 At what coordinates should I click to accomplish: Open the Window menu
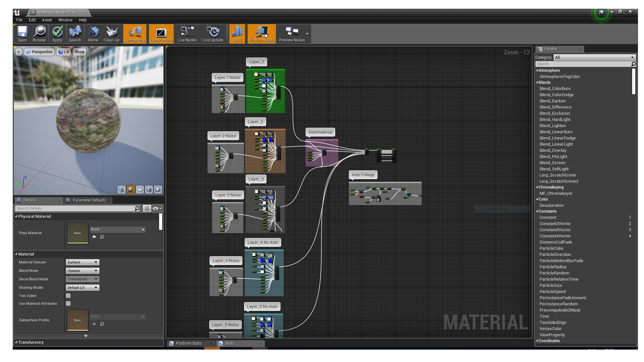[65, 20]
